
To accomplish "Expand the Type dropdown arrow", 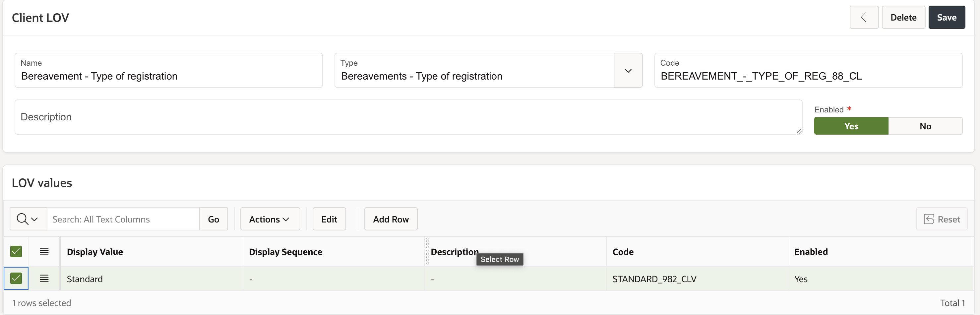I will 628,71.
